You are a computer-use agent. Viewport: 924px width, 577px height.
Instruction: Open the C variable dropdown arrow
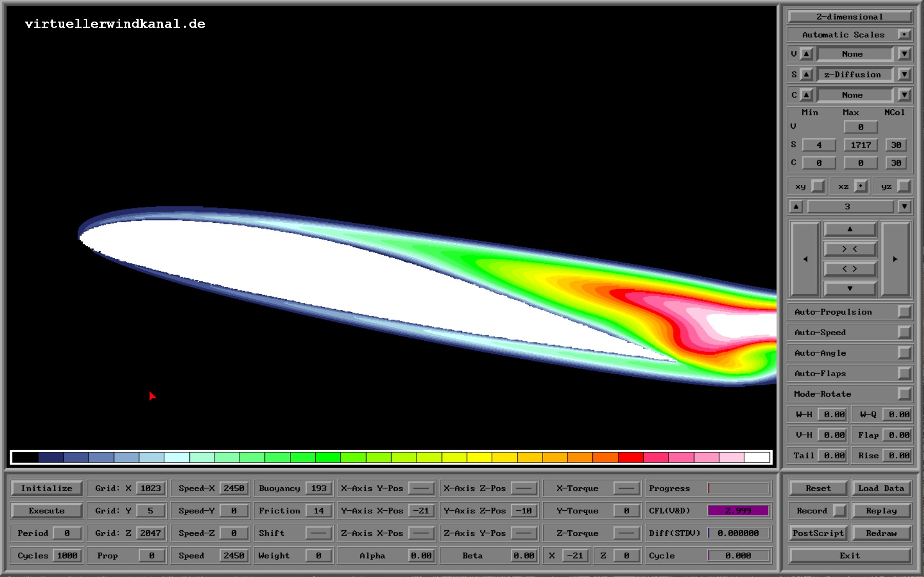pyautogui.click(x=904, y=95)
